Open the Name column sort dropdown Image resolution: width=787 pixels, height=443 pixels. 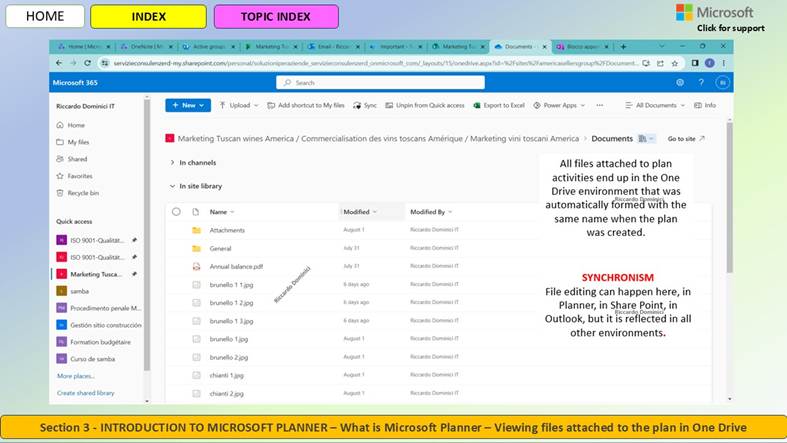pos(222,212)
